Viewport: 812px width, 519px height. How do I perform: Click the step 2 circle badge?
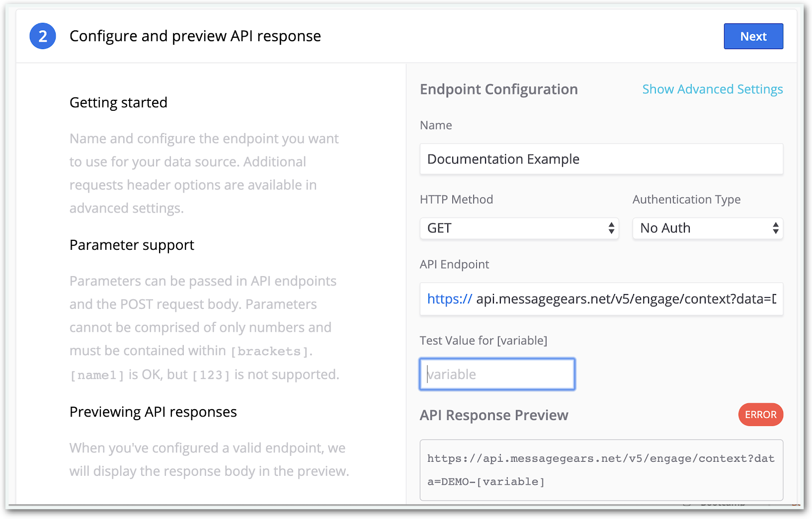43,36
